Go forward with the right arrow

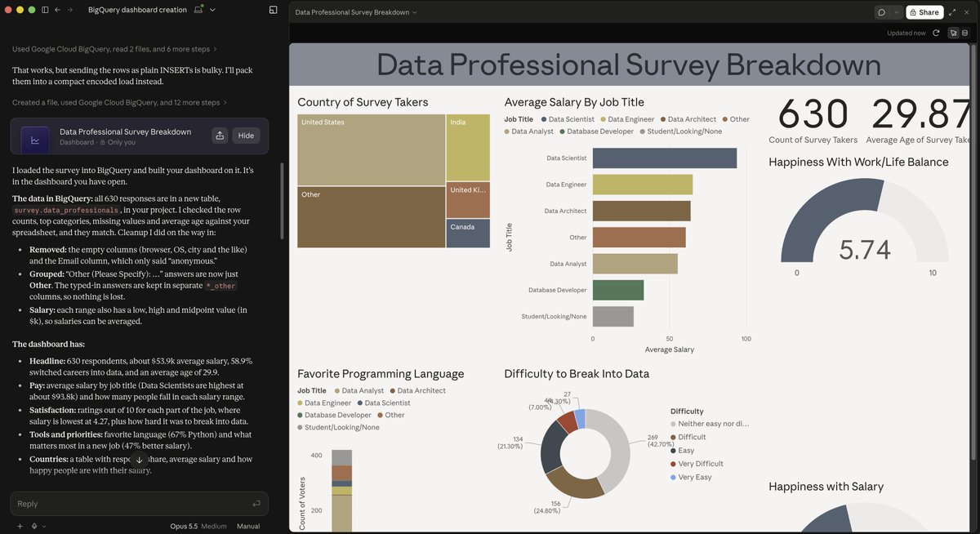[70, 10]
